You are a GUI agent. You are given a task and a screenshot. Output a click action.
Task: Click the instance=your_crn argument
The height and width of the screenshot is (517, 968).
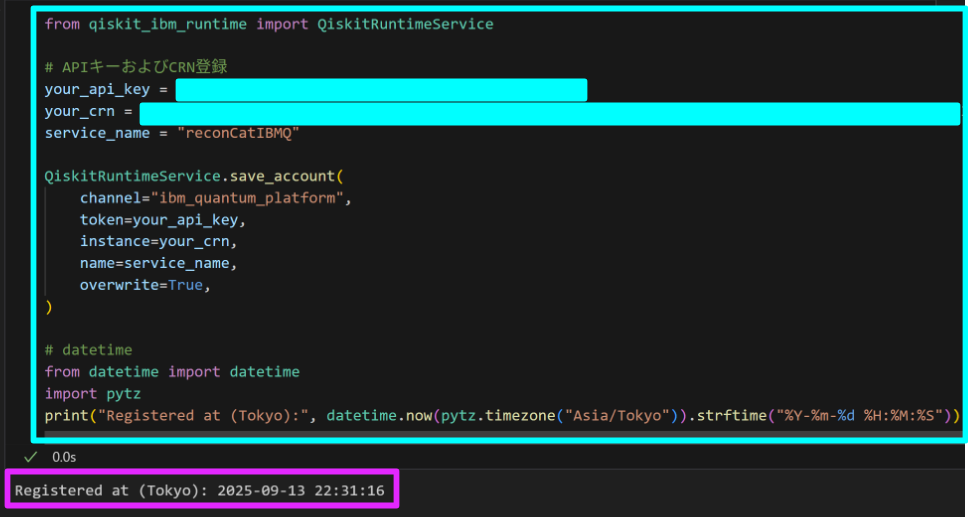pyautogui.click(x=159, y=242)
